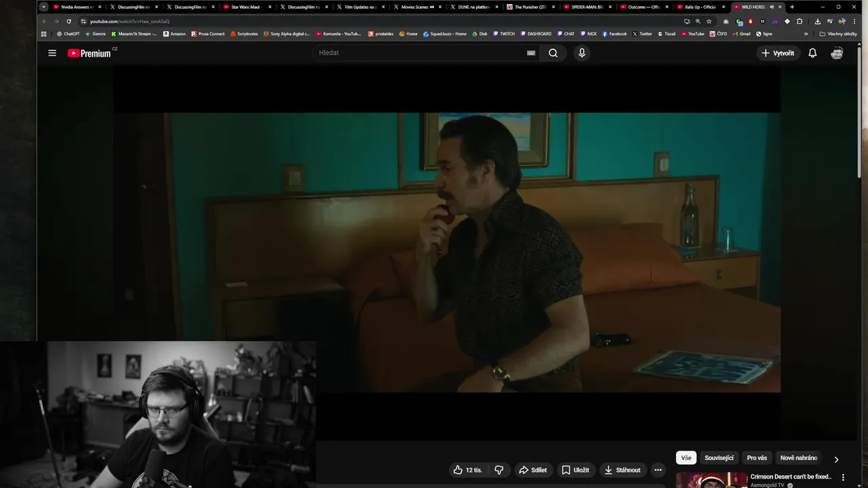868x488 pixels.
Task: Open more actions three-dot menu under video
Action: 658,470
